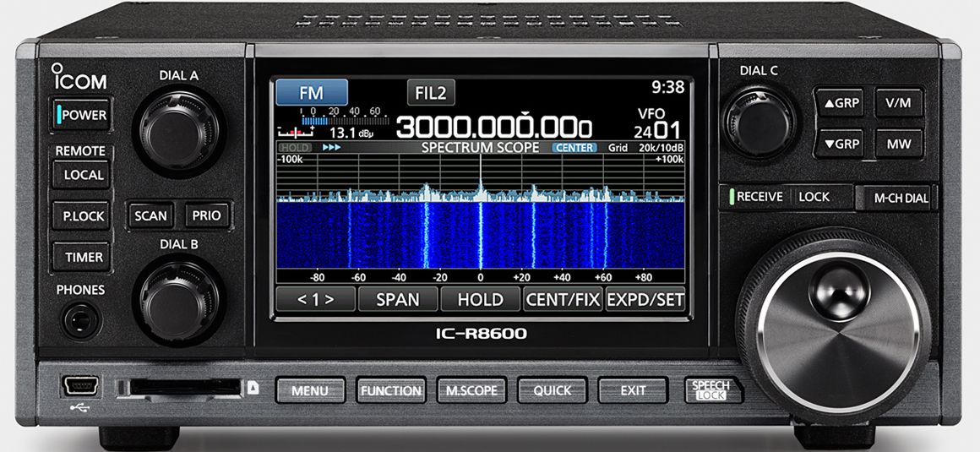Activate the PRIO priority button

click(x=205, y=216)
